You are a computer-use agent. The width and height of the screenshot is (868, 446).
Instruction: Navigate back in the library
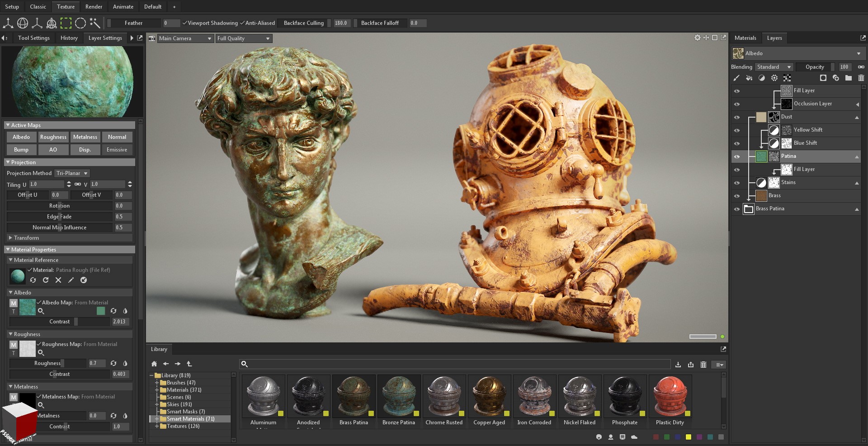(x=166, y=364)
